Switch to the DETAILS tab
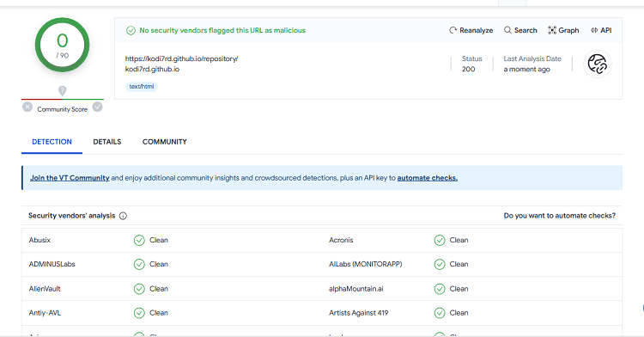 pos(107,142)
